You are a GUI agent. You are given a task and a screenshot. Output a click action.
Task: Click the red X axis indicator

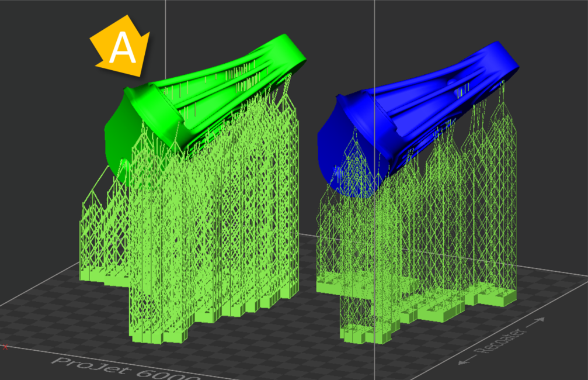point(6,347)
